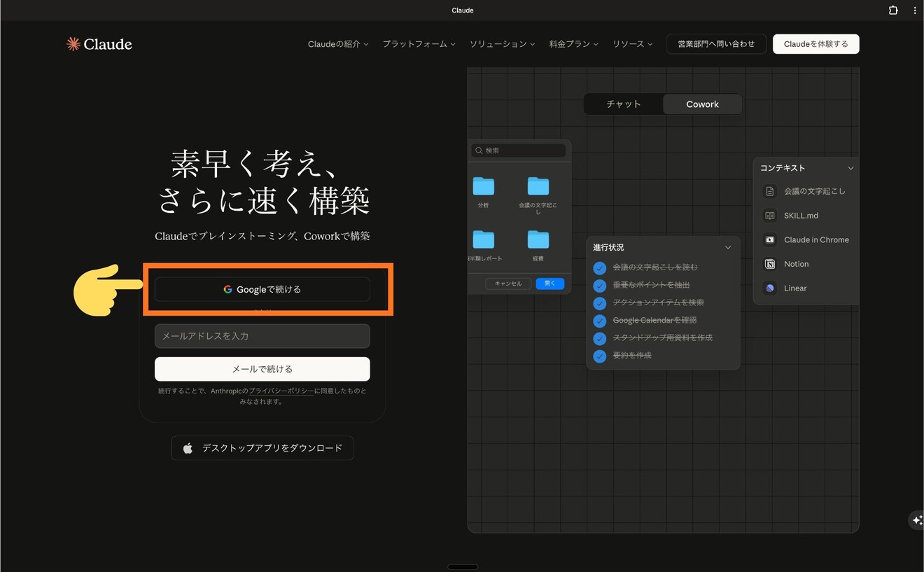The image size is (924, 572).
Task: Open the 会議の文字起こし folder in the file picker
Action: pos(538,186)
